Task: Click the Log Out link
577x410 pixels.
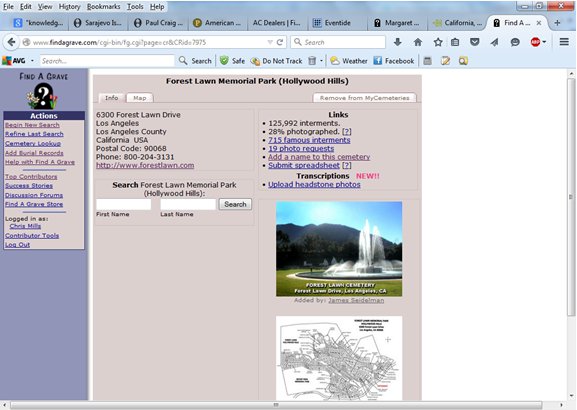Action: tap(17, 245)
